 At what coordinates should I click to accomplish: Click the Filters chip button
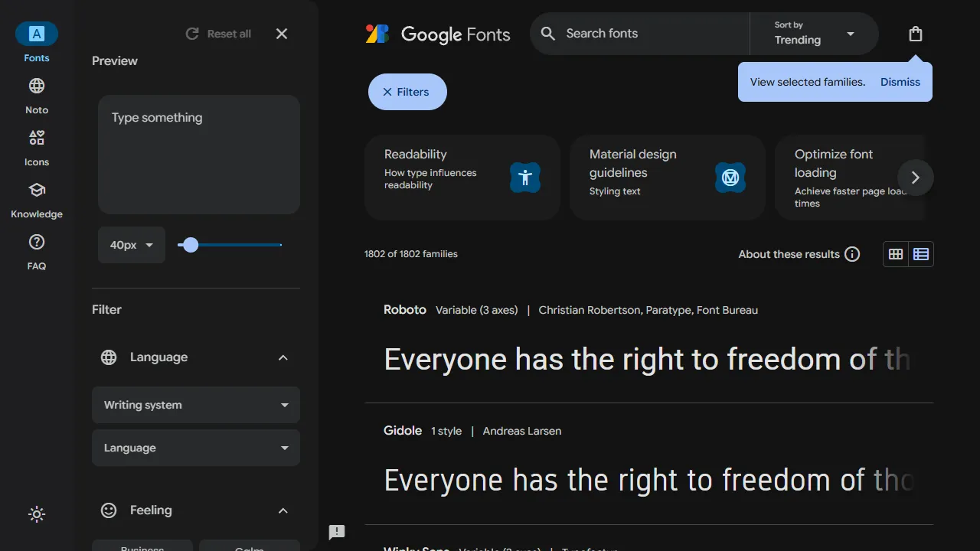pos(407,92)
